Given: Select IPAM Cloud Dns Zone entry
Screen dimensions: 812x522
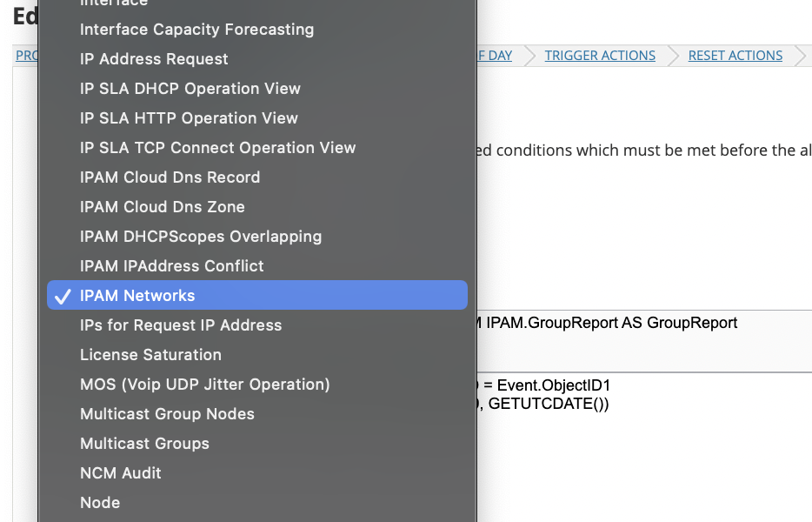Looking at the screenshot, I should coord(162,207).
